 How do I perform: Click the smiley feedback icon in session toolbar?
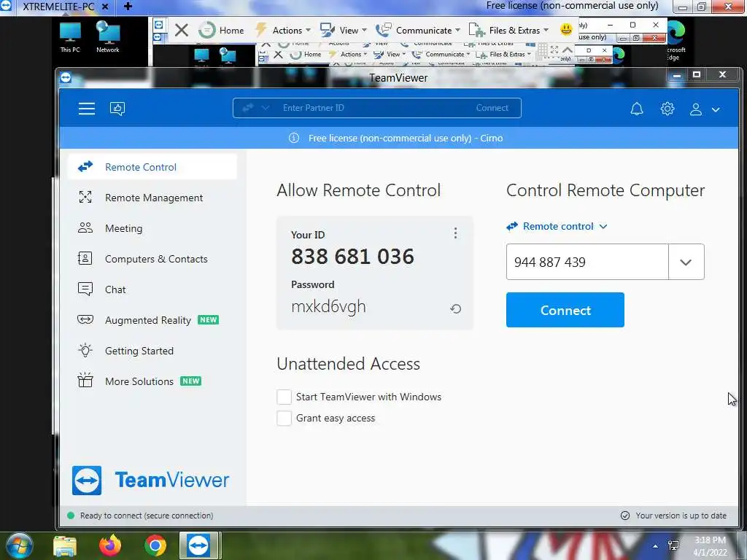tap(566, 29)
